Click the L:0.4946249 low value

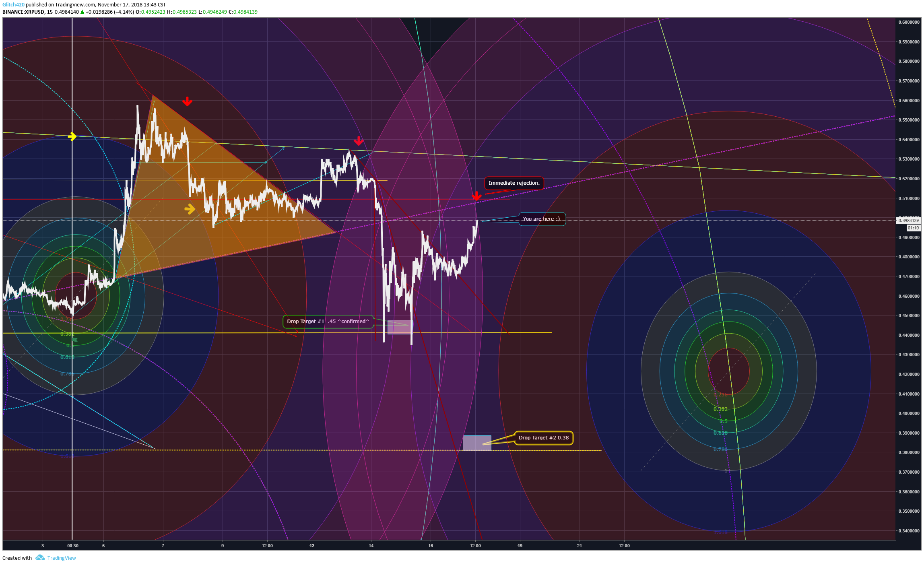212,12
